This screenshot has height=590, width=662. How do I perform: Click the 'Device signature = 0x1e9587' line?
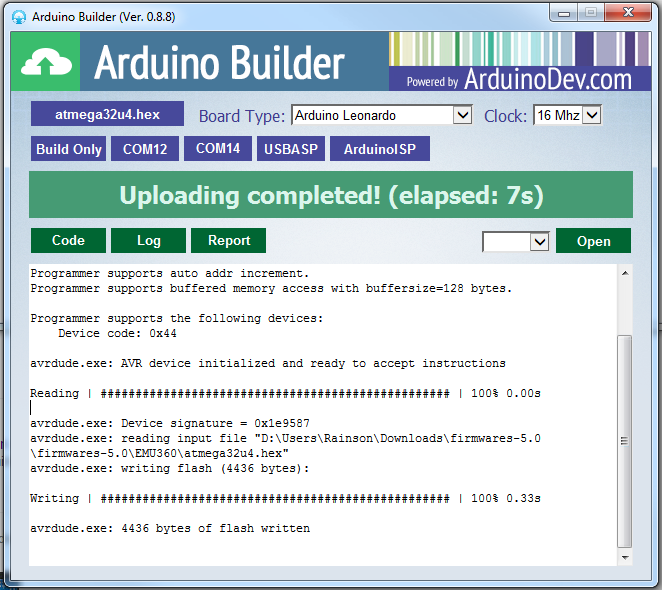[170, 423]
